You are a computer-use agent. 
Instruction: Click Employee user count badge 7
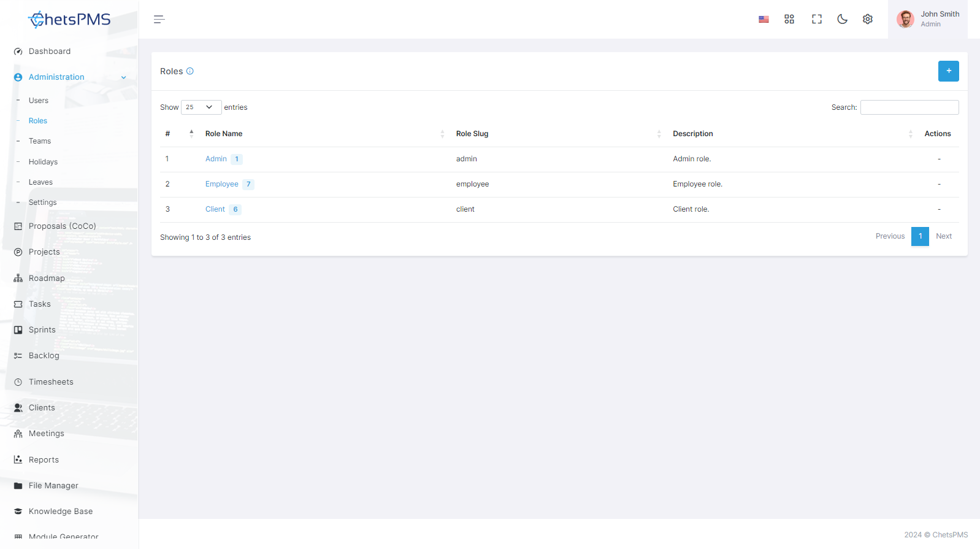pos(248,185)
